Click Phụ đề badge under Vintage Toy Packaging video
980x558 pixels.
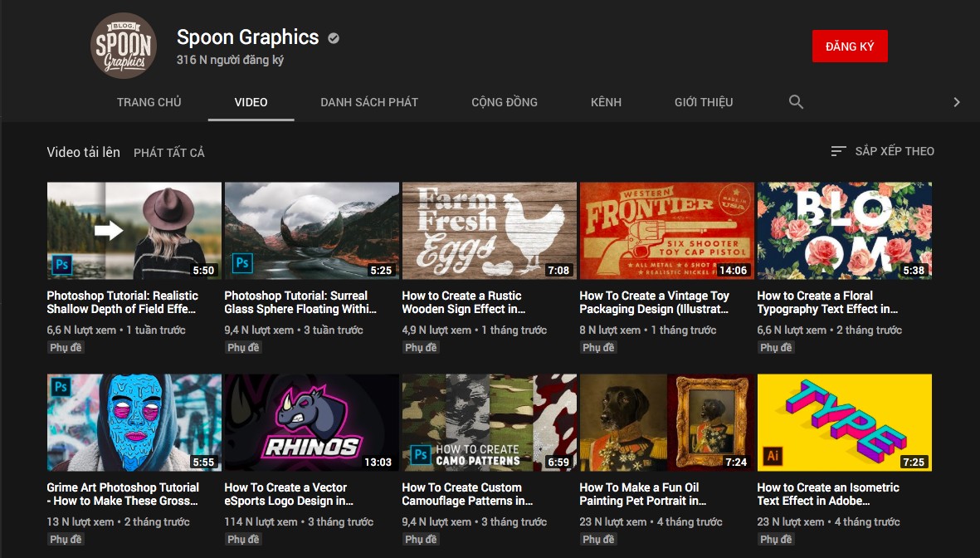pyautogui.click(x=598, y=348)
